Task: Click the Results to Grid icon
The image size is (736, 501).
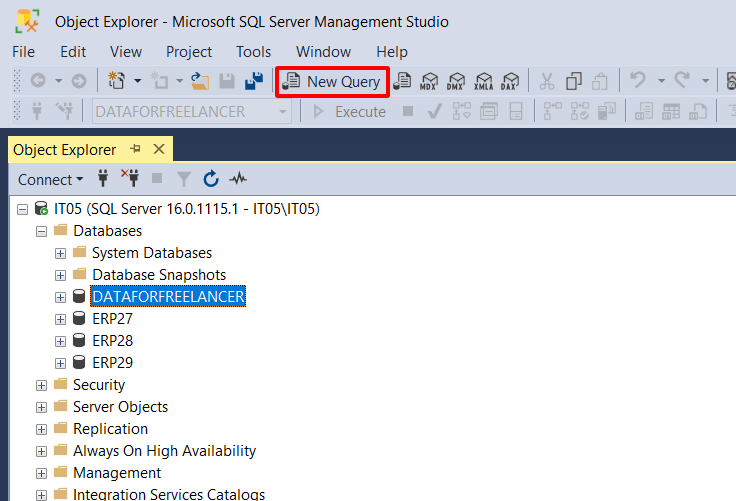Action: click(671, 112)
